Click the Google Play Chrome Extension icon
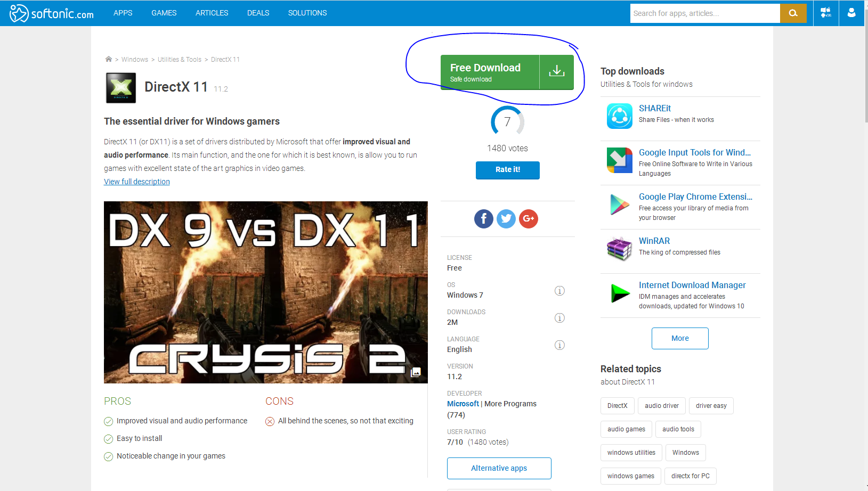The image size is (868, 491). (x=620, y=204)
